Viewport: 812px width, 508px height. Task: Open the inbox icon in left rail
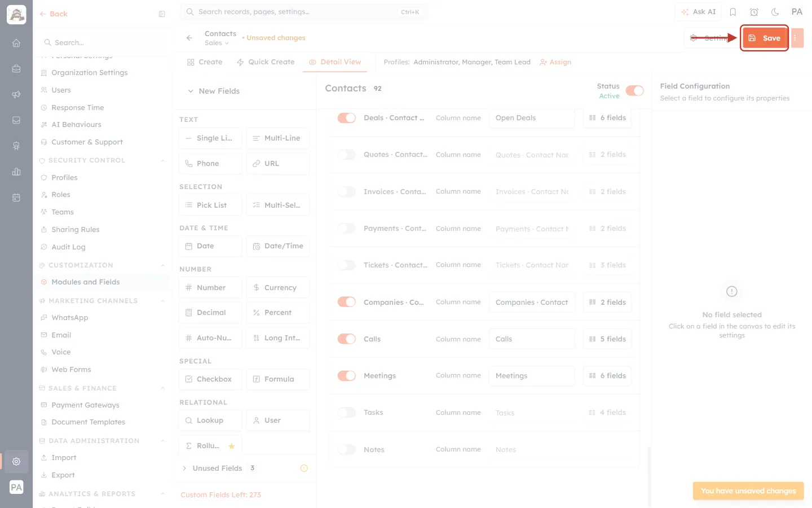pyautogui.click(x=16, y=120)
